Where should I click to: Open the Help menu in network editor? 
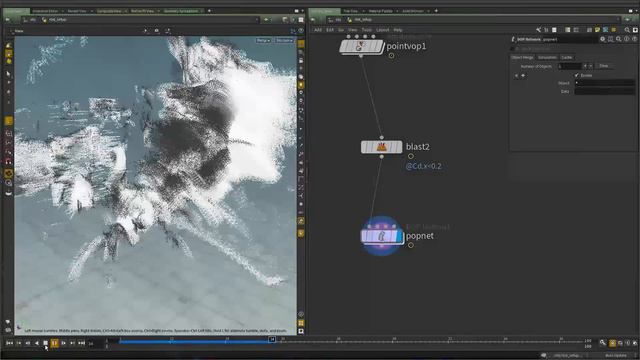click(x=398, y=30)
